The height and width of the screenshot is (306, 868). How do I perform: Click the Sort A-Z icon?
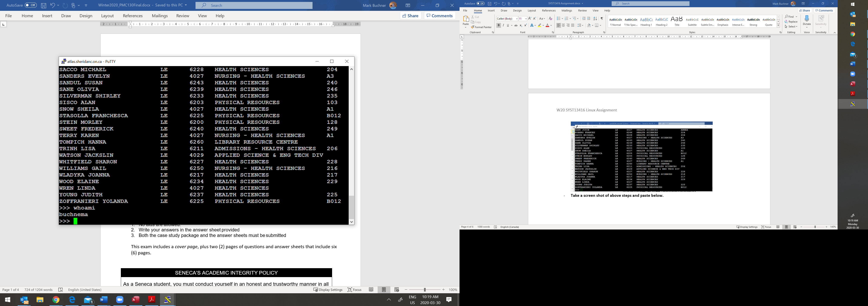pos(595,18)
